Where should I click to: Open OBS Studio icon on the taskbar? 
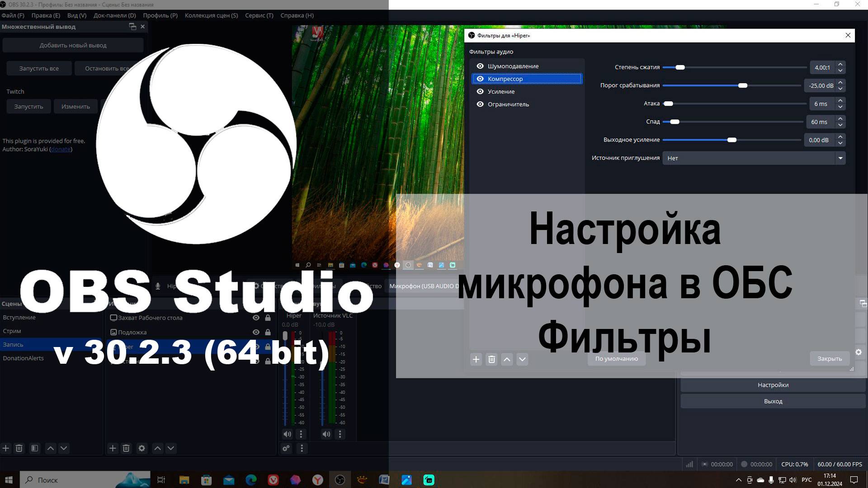click(x=340, y=480)
